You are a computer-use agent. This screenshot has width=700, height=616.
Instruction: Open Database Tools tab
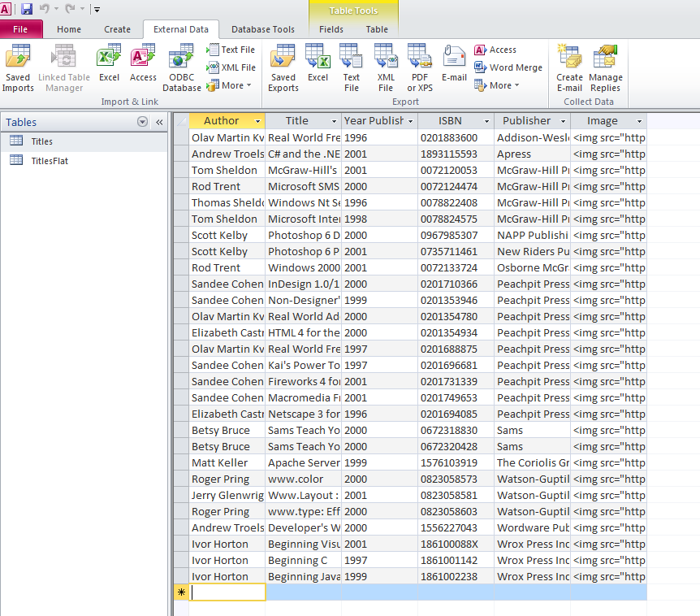pos(263,29)
